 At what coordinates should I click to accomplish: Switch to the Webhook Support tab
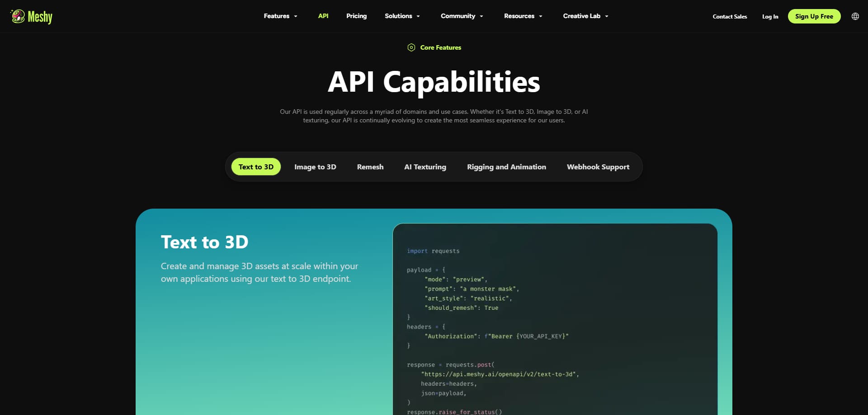point(598,167)
